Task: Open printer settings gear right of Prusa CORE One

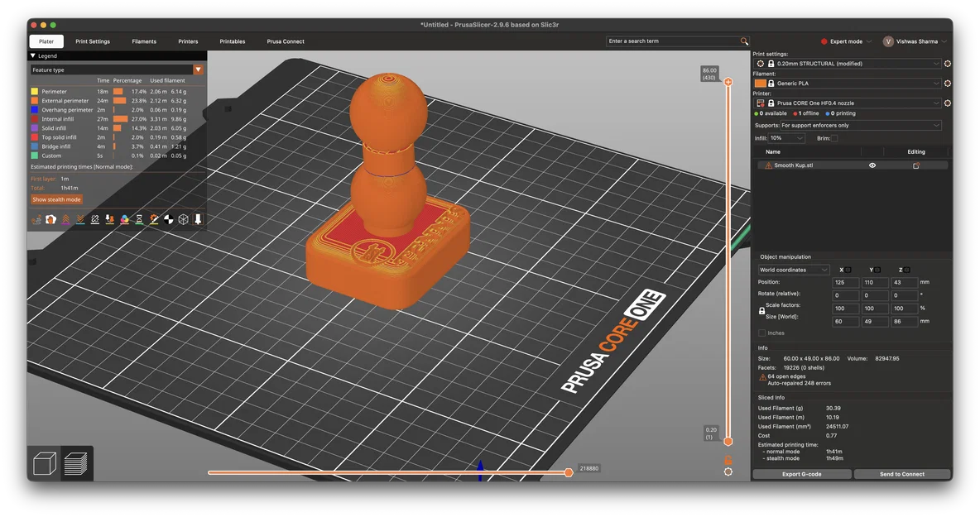Action: coord(948,103)
